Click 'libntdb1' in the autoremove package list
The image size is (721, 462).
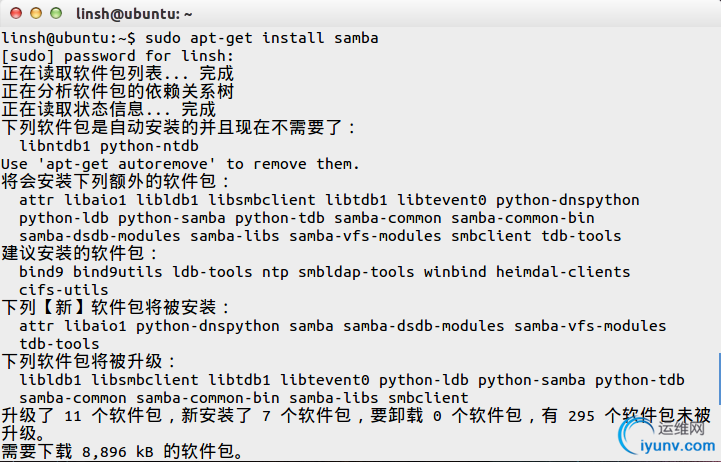point(55,146)
